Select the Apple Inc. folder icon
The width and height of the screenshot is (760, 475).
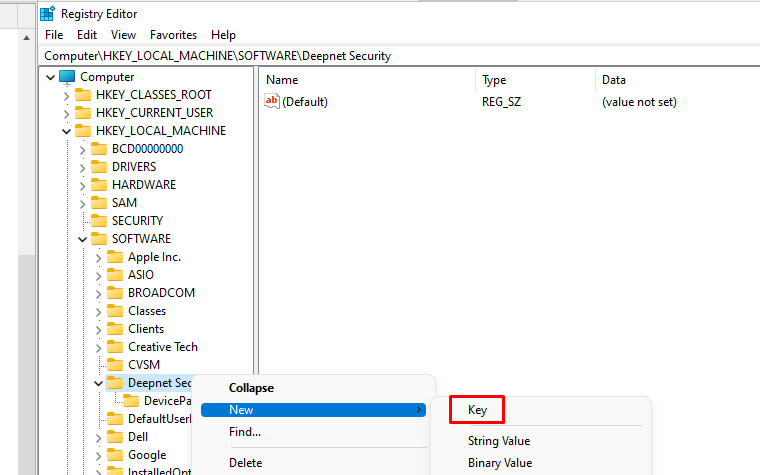click(115, 257)
